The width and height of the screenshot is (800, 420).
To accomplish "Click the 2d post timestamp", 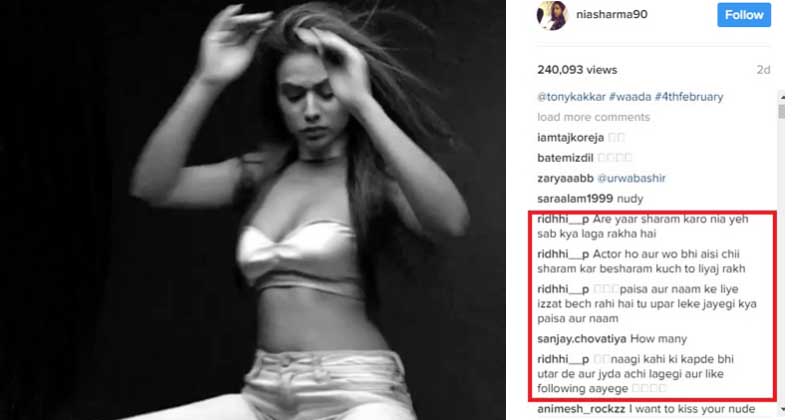I will tap(763, 70).
